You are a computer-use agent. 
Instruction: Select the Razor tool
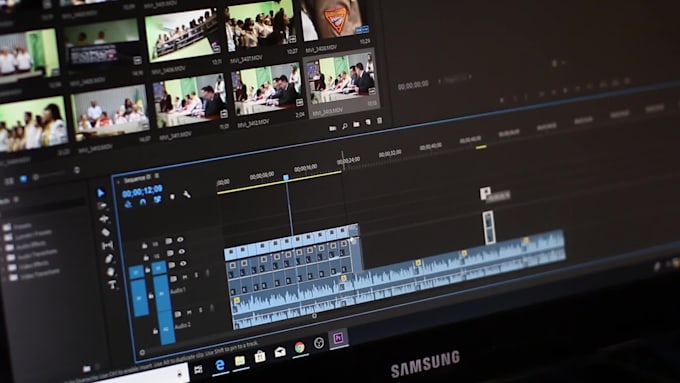(x=105, y=232)
